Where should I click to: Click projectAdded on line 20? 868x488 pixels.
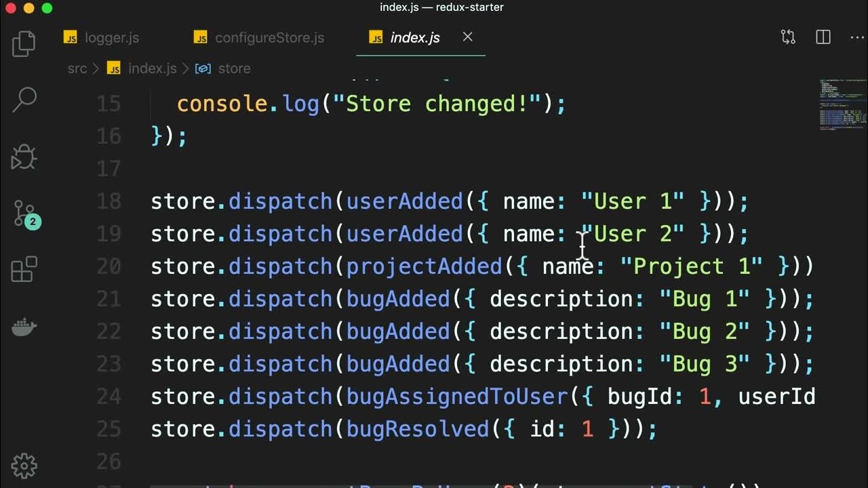425,266
